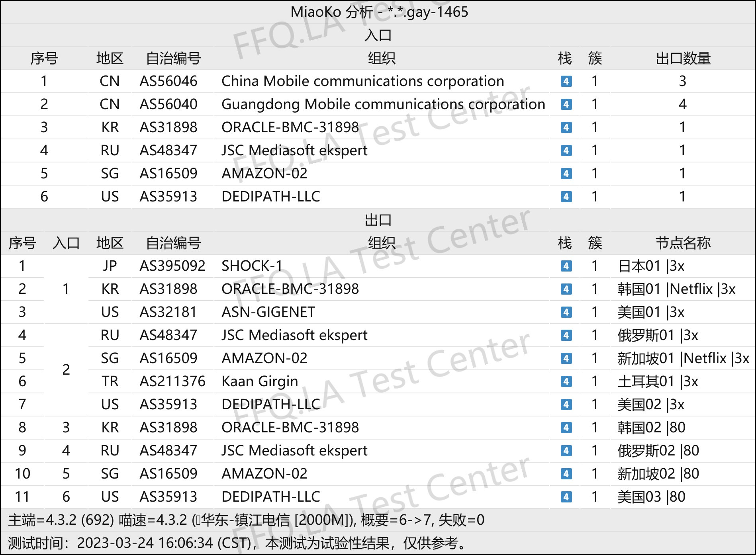The width and height of the screenshot is (756, 555).
Task: Click the 入口 section header
Action: (378, 35)
